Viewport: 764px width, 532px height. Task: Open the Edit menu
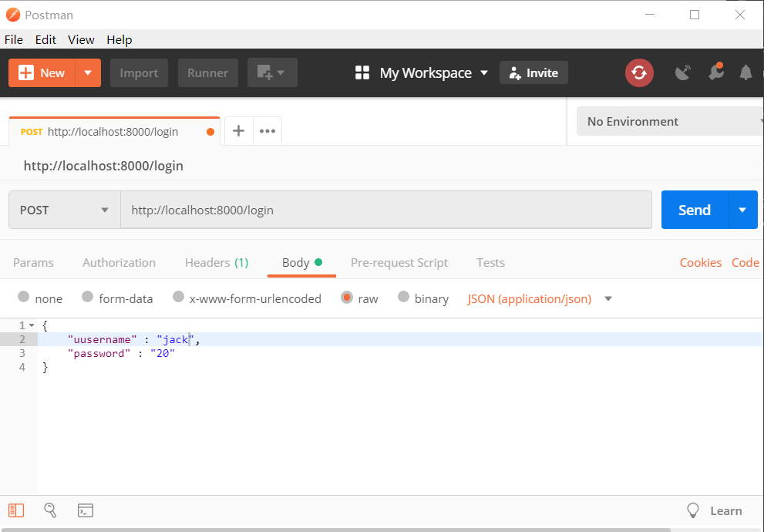[x=45, y=40]
